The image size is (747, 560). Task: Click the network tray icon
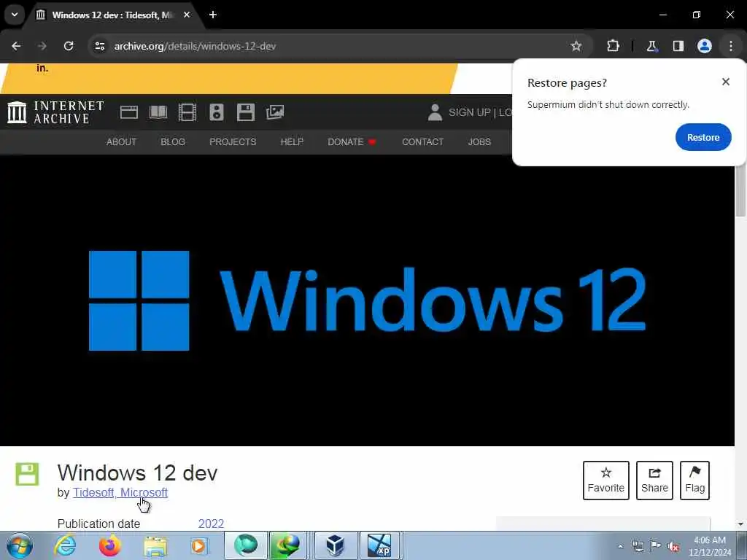tap(638, 546)
